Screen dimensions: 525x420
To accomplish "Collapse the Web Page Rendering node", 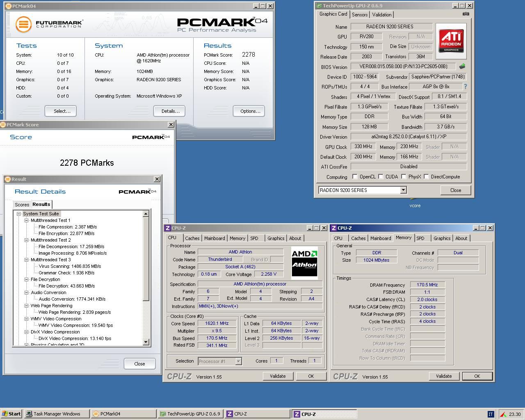I will (x=26, y=306).
